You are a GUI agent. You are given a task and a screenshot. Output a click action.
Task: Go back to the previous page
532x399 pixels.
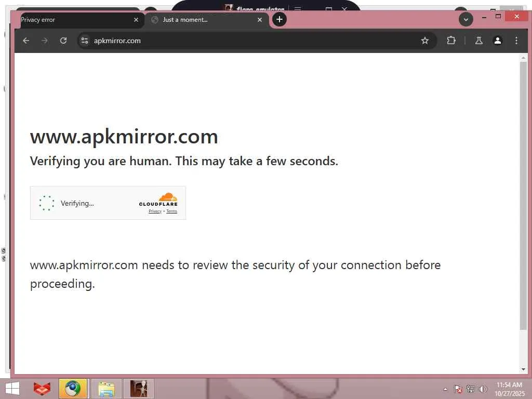coord(26,41)
